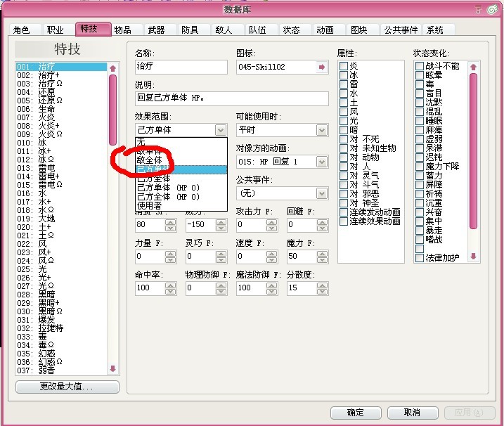Switch to the 物品 tab
This screenshot has width=504, height=426.
point(127,30)
